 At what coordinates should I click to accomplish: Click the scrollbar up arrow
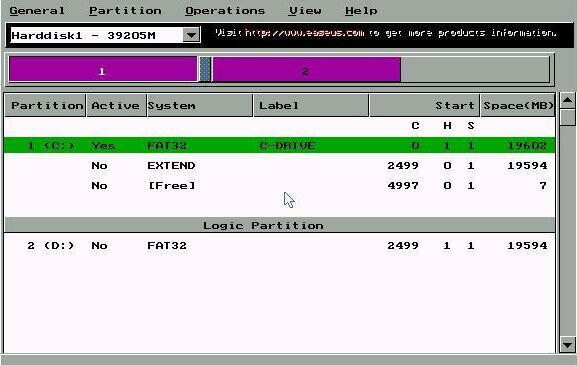pos(567,100)
